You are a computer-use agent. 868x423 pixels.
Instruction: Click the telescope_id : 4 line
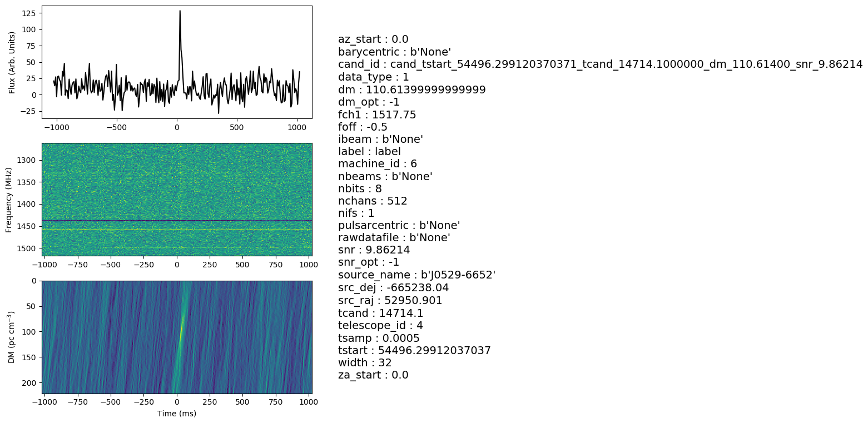380,326
